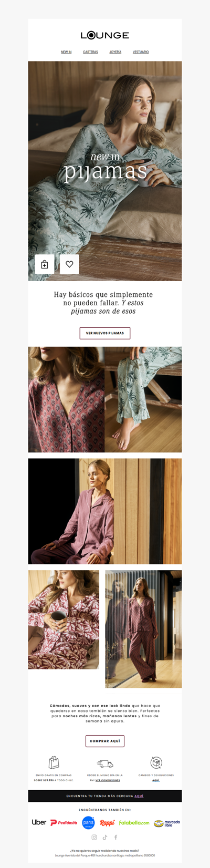Image resolution: width=210 pixels, height=868 pixels.
Task: Click the shopping bag free-shipping icon
Action: (54, 762)
